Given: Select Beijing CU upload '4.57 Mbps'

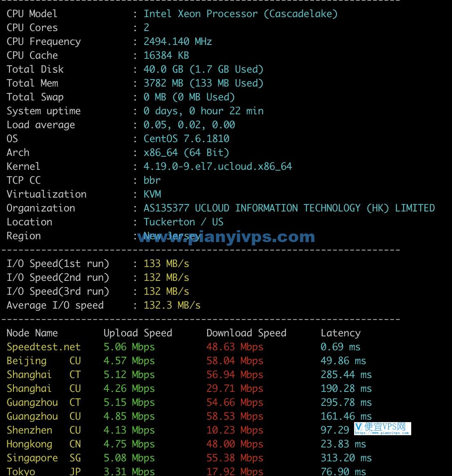Looking at the screenshot, I should pos(129,361).
